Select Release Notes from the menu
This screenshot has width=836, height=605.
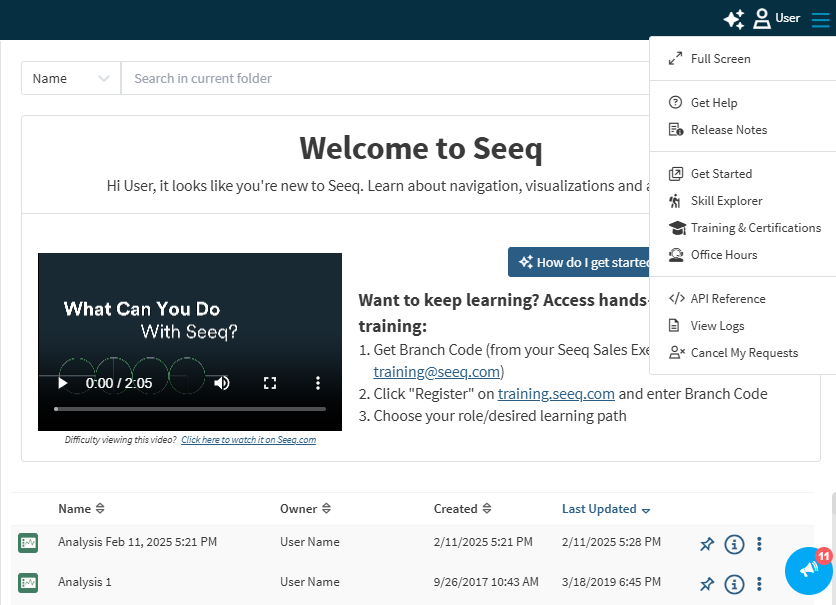[728, 130]
